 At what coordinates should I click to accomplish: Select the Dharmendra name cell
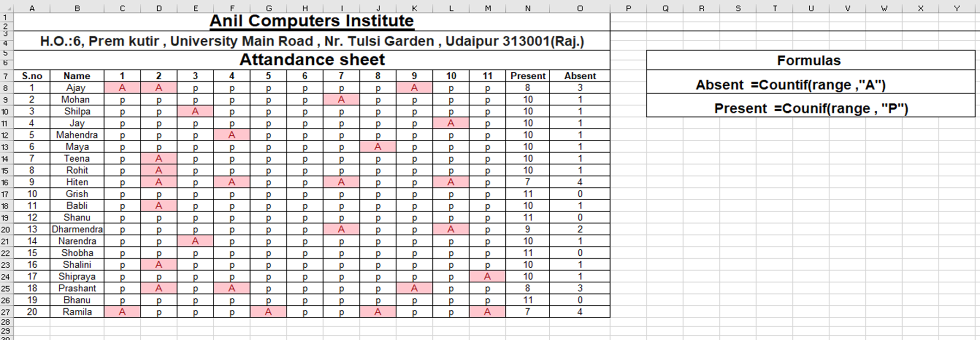tap(77, 229)
